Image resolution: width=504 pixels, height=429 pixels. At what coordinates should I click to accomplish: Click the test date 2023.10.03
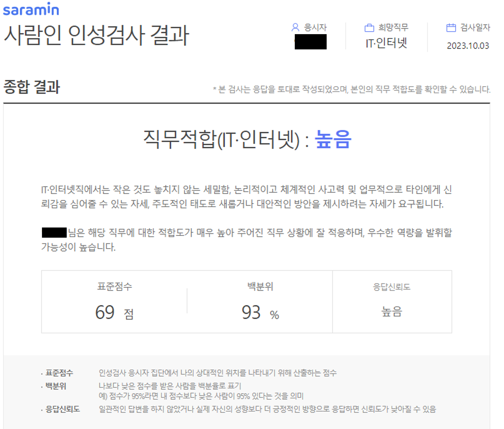pos(468,46)
